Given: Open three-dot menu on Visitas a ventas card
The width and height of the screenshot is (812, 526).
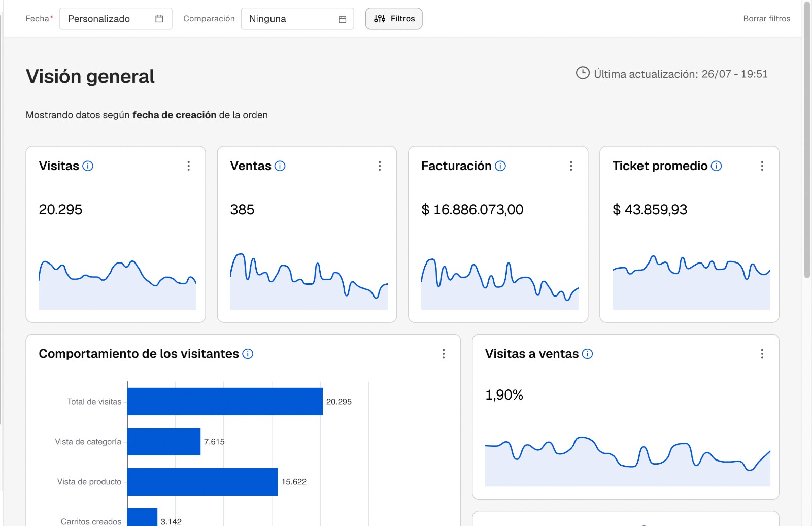Looking at the screenshot, I should click(762, 354).
